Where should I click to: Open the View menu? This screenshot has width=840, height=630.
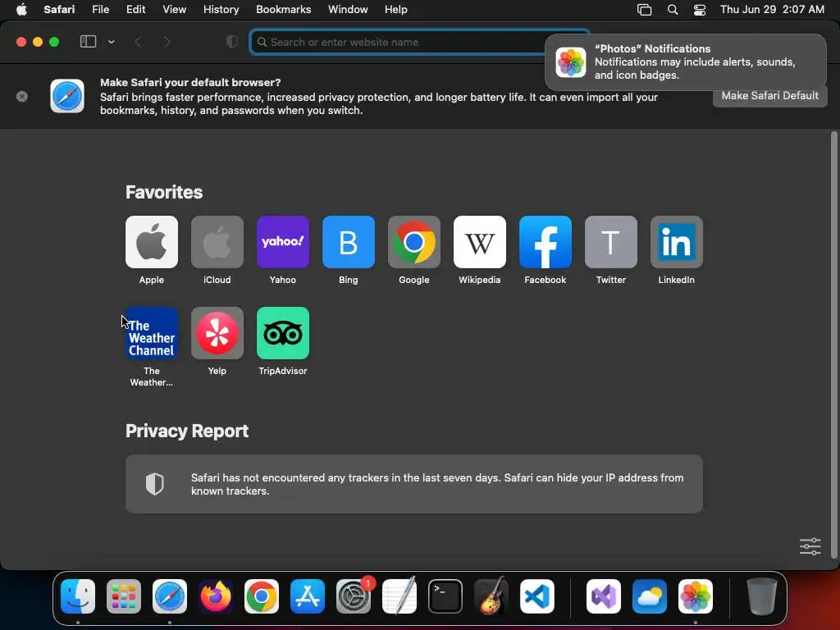[174, 10]
